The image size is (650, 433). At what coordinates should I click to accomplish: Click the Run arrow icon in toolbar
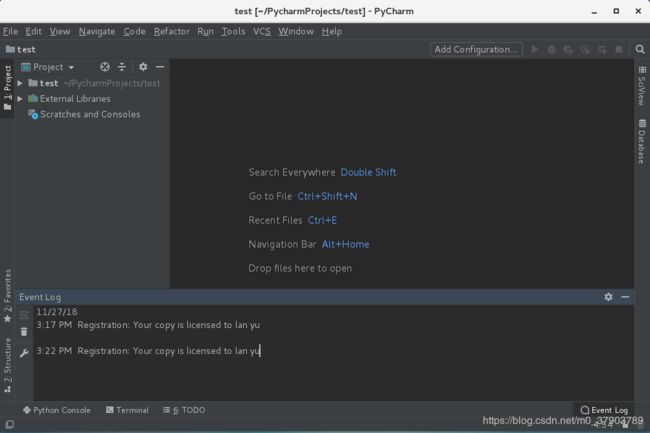pyautogui.click(x=535, y=49)
